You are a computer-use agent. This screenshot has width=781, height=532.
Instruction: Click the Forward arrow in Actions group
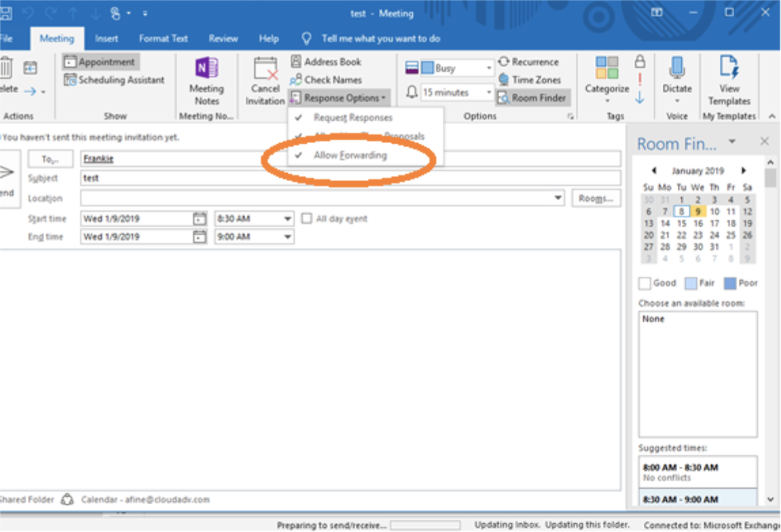tap(31, 91)
